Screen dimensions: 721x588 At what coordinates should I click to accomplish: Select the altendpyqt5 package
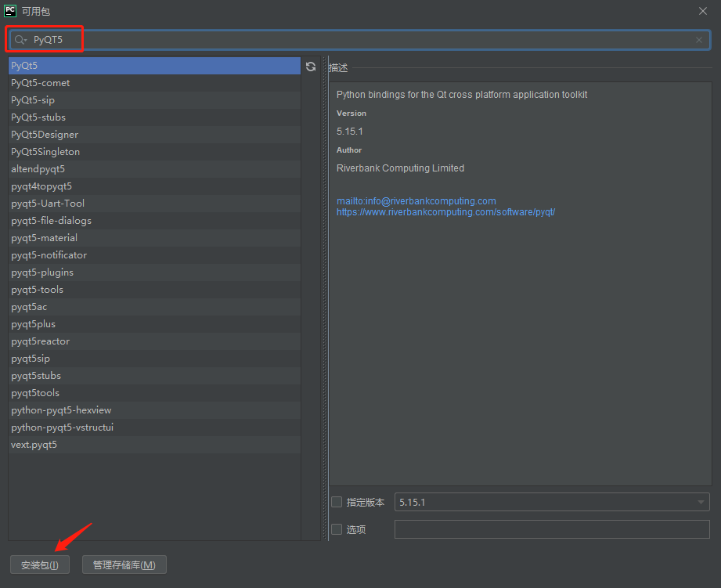coord(37,168)
